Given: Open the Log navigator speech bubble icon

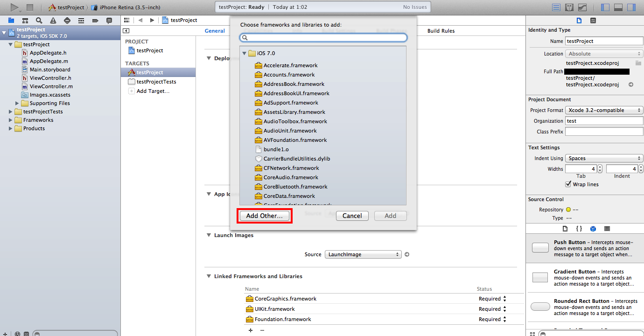Looking at the screenshot, I should pyautogui.click(x=109, y=21).
